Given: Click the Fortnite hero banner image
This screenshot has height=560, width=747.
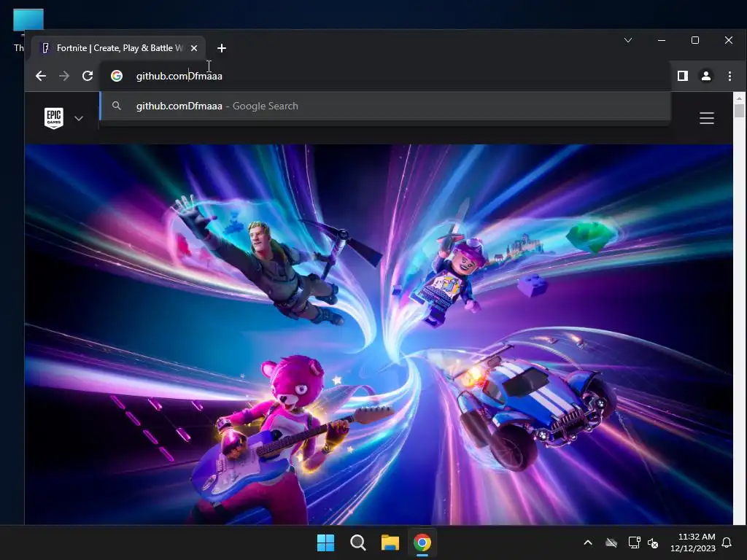Looking at the screenshot, I should pyautogui.click(x=379, y=334).
